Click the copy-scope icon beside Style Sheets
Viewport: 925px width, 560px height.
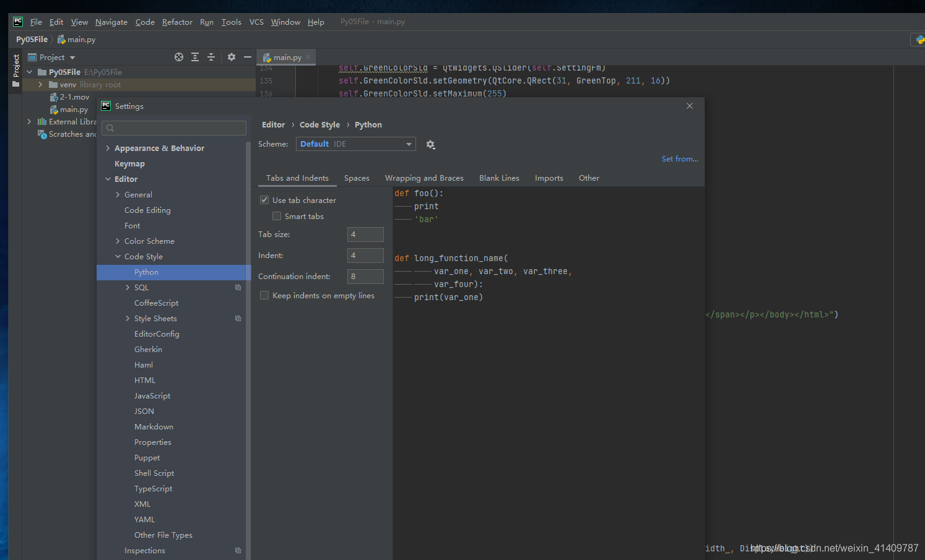click(x=238, y=318)
